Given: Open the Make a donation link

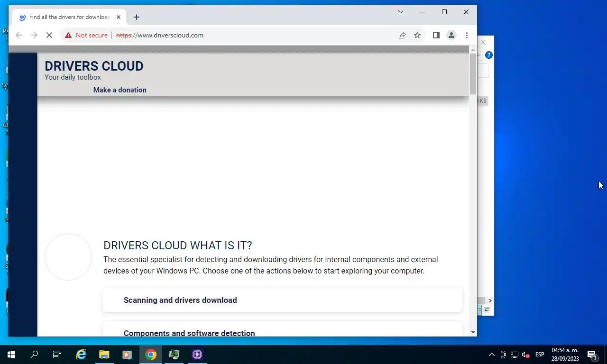Looking at the screenshot, I should 120,90.
